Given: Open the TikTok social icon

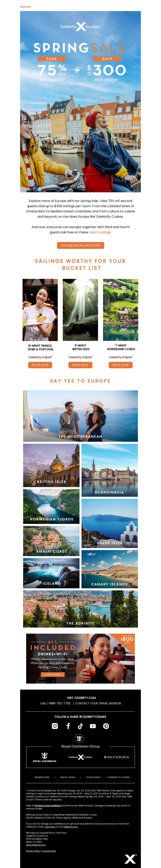Looking at the screenshot, I should point(80,726).
